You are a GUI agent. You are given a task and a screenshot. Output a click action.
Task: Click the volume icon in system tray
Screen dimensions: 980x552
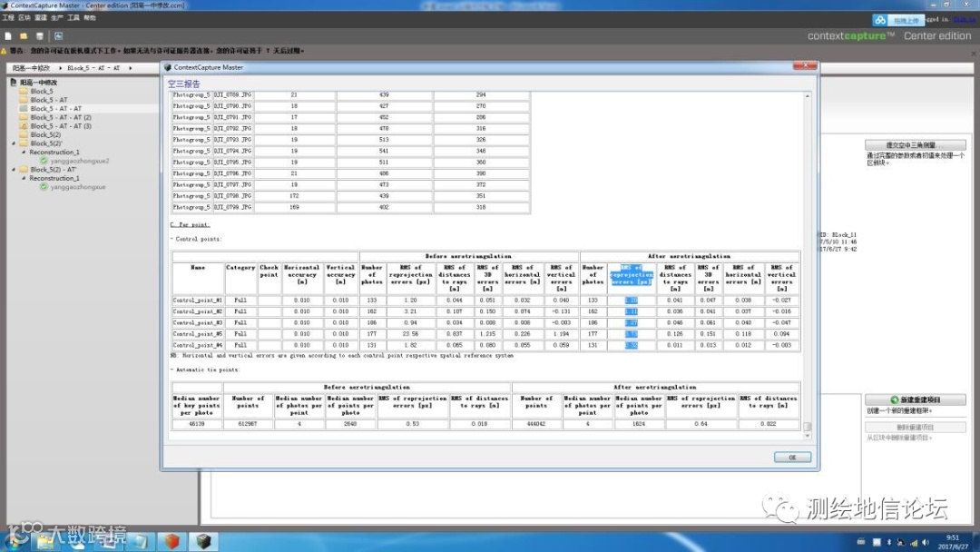point(926,542)
